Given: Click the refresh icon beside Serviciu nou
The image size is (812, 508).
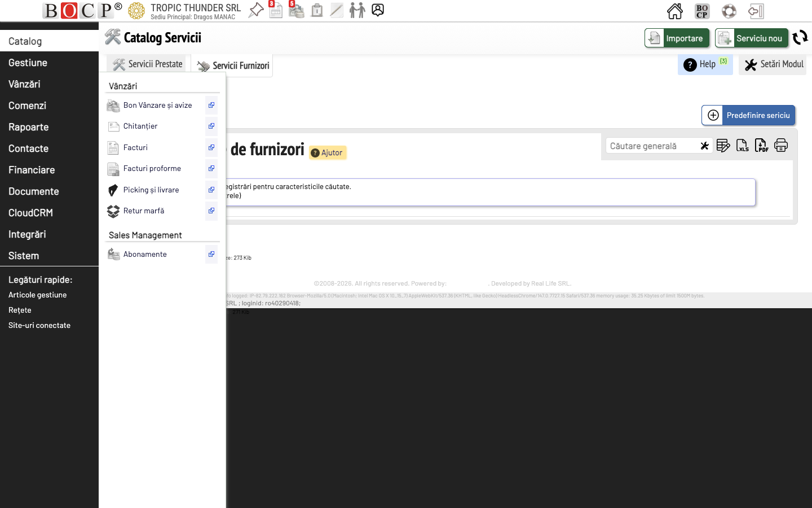Looking at the screenshot, I should pyautogui.click(x=800, y=38).
